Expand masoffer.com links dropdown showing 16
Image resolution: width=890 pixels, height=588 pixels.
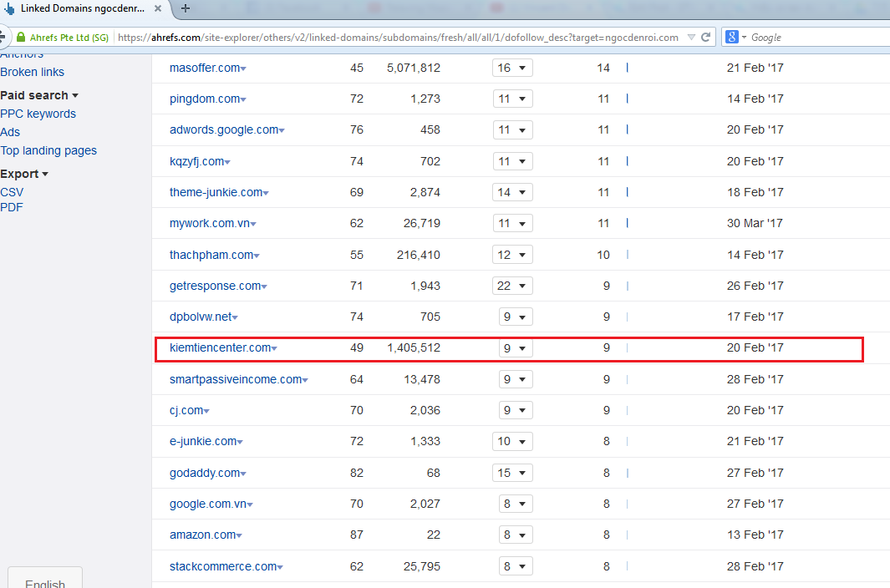click(512, 68)
